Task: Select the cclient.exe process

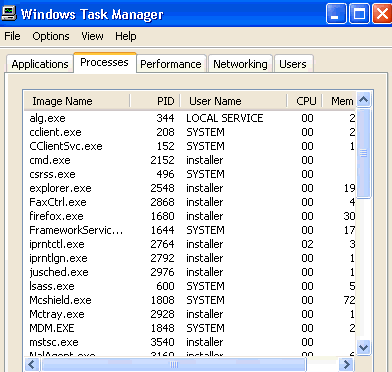Action: pos(190,132)
